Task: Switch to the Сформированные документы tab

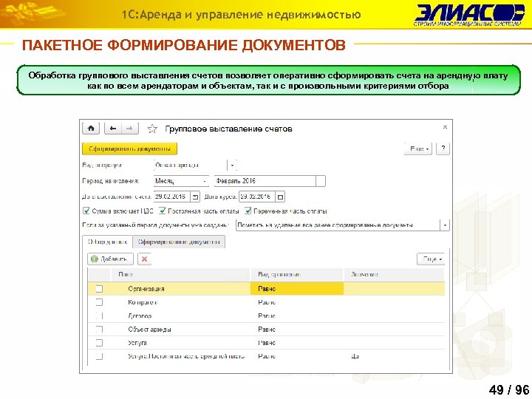Action: click(179, 242)
